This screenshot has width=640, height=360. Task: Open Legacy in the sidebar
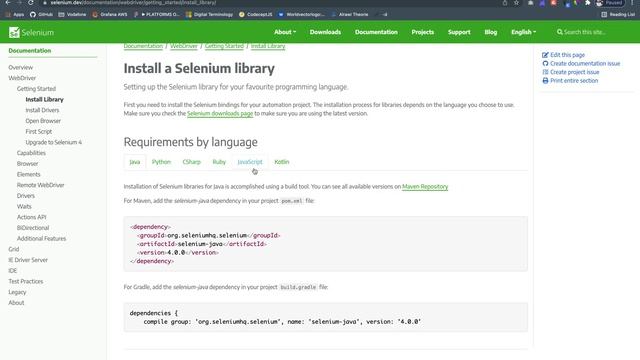pos(17,292)
